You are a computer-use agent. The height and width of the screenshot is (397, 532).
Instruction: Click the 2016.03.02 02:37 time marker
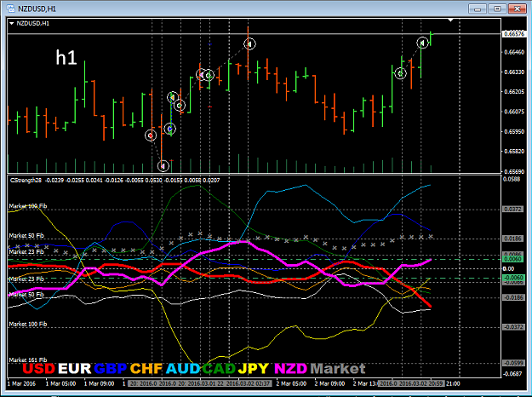tap(248, 383)
